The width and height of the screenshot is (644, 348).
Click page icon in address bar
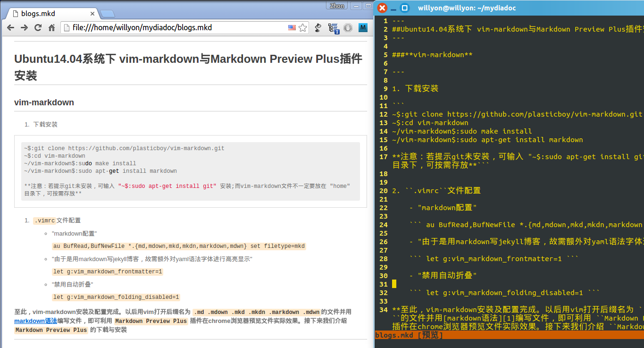click(x=67, y=28)
